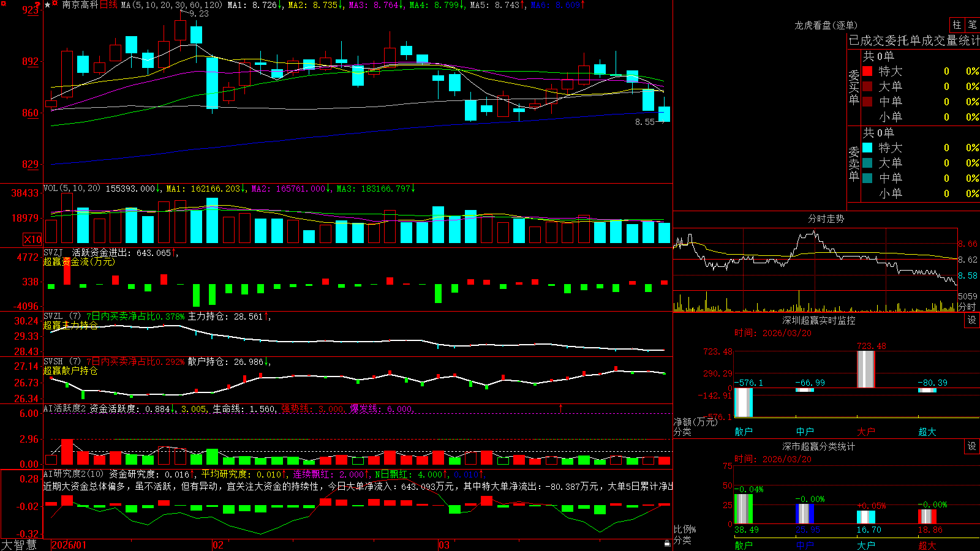This screenshot has height=551, width=980.
Task: Click the teal 大单 swatch under 委卖单
Action: point(867,163)
